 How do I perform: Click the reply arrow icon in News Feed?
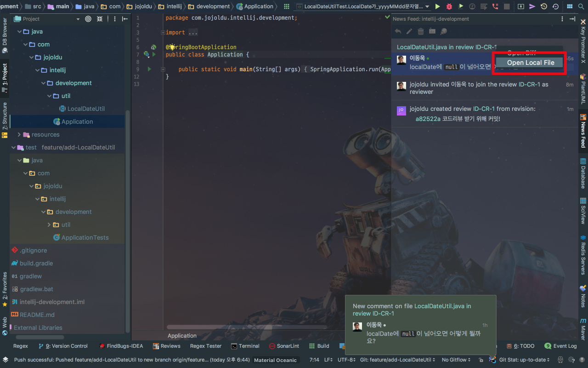pyautogui.click(x=398, y=31)
